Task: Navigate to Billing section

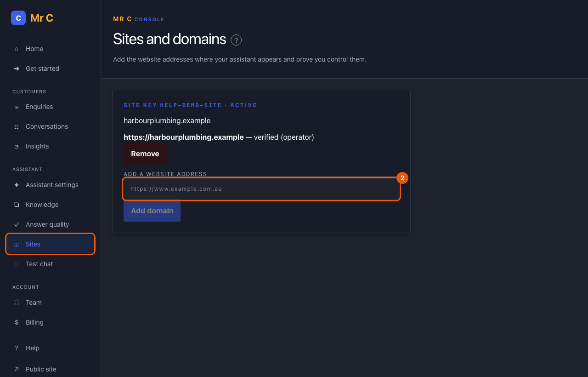Action: [x=50, y=322]
